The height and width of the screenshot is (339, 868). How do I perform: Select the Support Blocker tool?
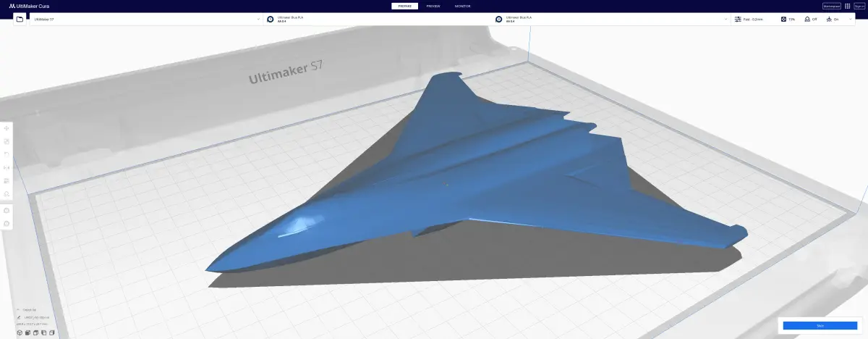[7, 193]
